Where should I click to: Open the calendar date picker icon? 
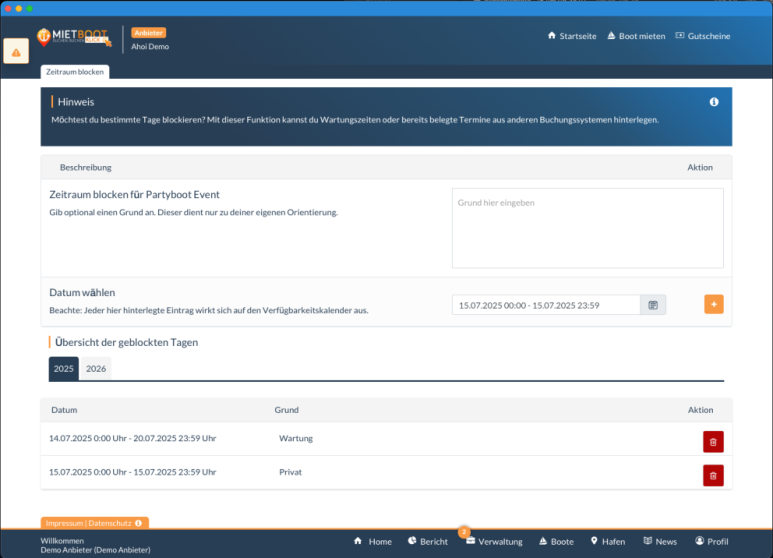653,305
